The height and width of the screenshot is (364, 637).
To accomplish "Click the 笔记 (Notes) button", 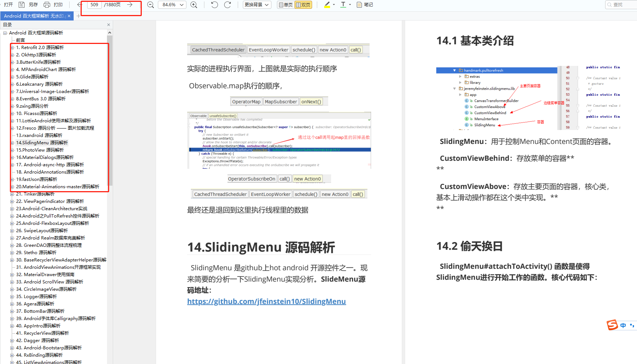I will tap(365, 5).
